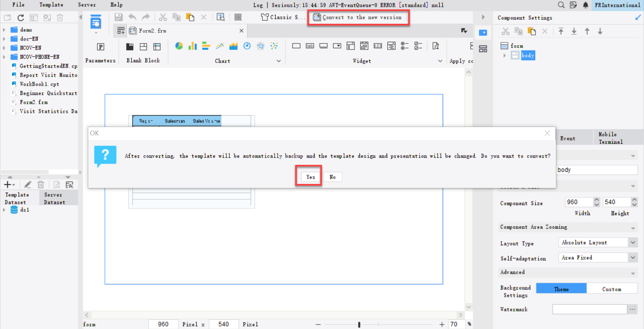Switch to Server Dataset tab
Viewport: 644px width, 329px height.
coord(58,198)
